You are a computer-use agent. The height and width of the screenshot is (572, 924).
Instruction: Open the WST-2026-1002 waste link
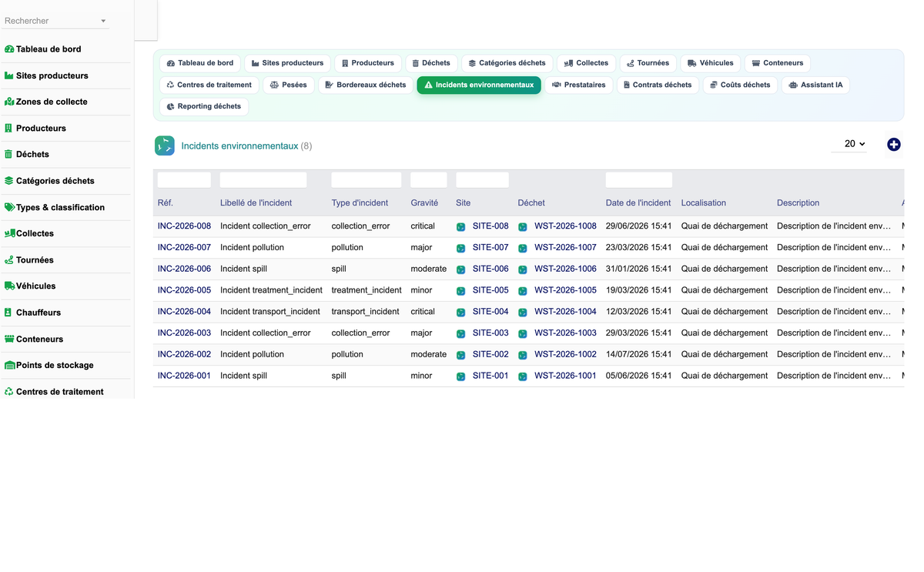(565, 354)
